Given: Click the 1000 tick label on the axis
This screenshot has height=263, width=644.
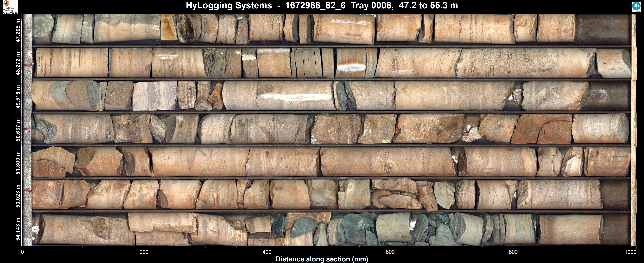Looking at the screenshot, I should pyautogui.click(x=630, y=252).
